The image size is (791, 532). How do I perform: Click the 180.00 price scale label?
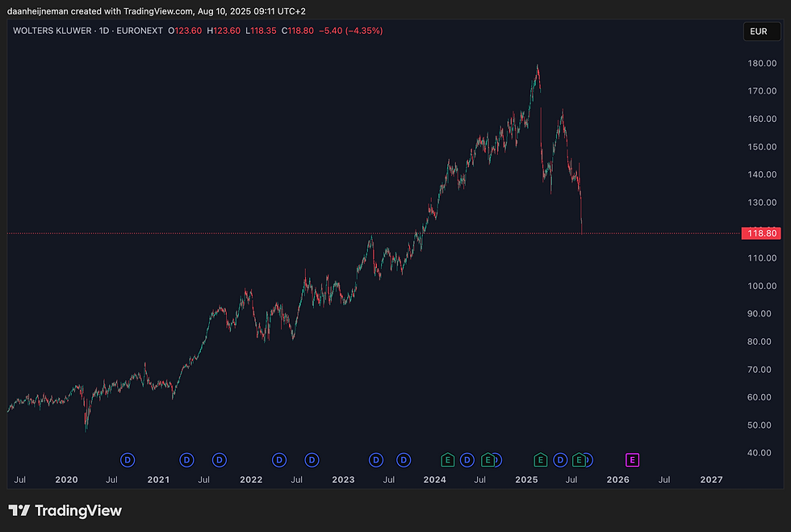tap(762, 63)
